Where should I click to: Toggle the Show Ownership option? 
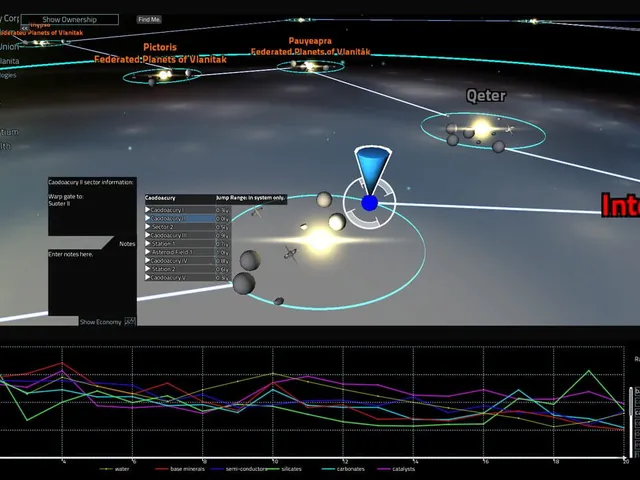coord(70,19)
